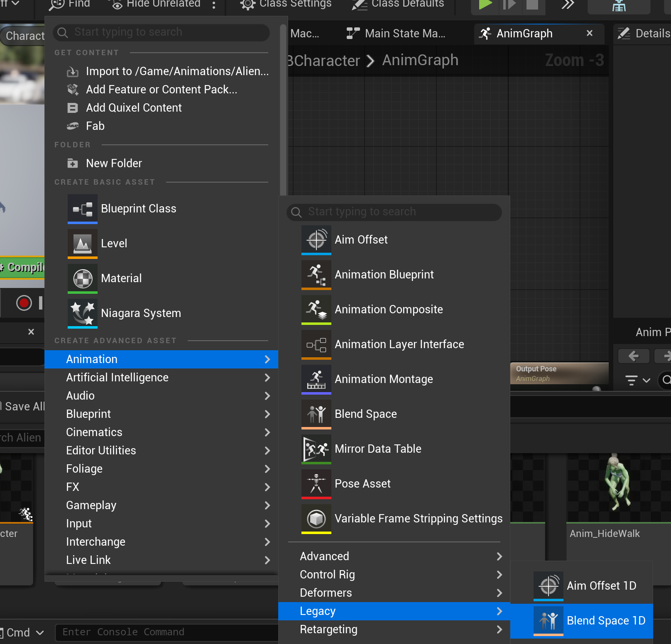Click the Add Quixel Content icon
This screenshot has height=644, width=671.
pos(73,108)
